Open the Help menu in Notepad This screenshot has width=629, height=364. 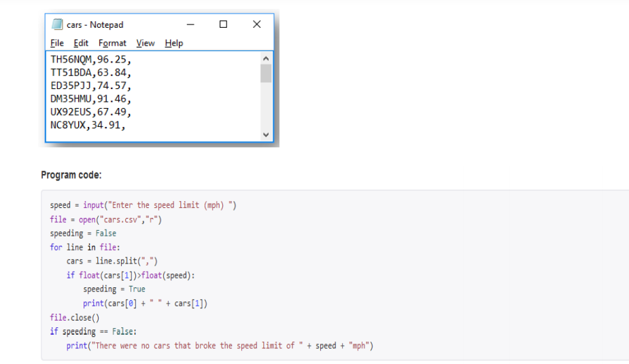coord(173,43)
